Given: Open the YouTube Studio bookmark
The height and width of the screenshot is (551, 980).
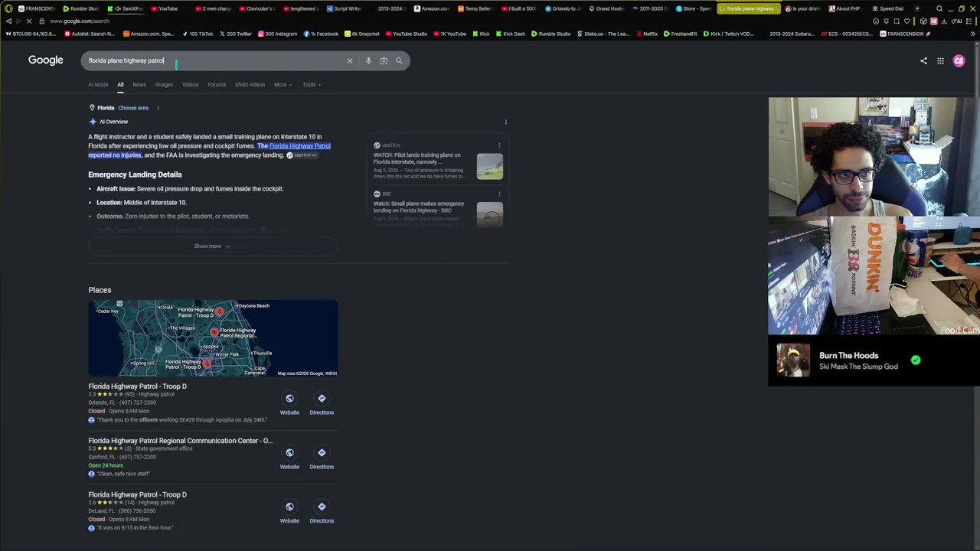Looking at the screenshot, I should (407, 34).
